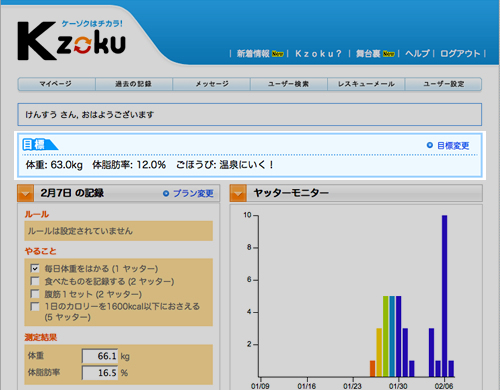This screenshot has height=390, width=500.
Task: Click the Kzoku logo
Action: pyautogui.click(x=71, y=41)
